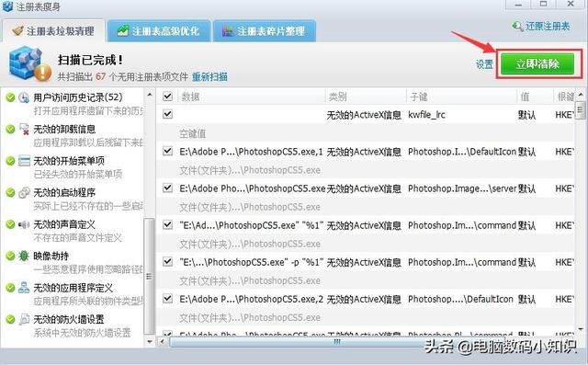Click green check beside 无效的卸载信息
588x365 pixels.
point(10,129)
